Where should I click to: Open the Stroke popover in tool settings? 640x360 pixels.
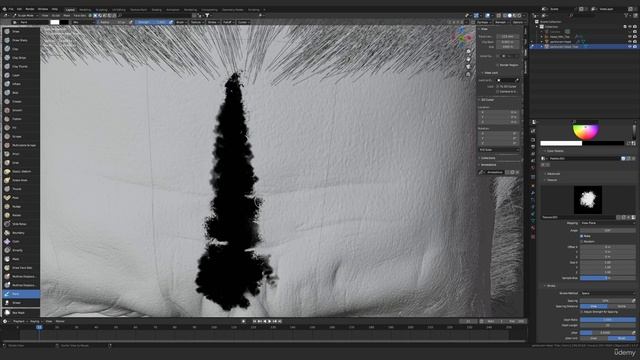[x=213, y=22]
